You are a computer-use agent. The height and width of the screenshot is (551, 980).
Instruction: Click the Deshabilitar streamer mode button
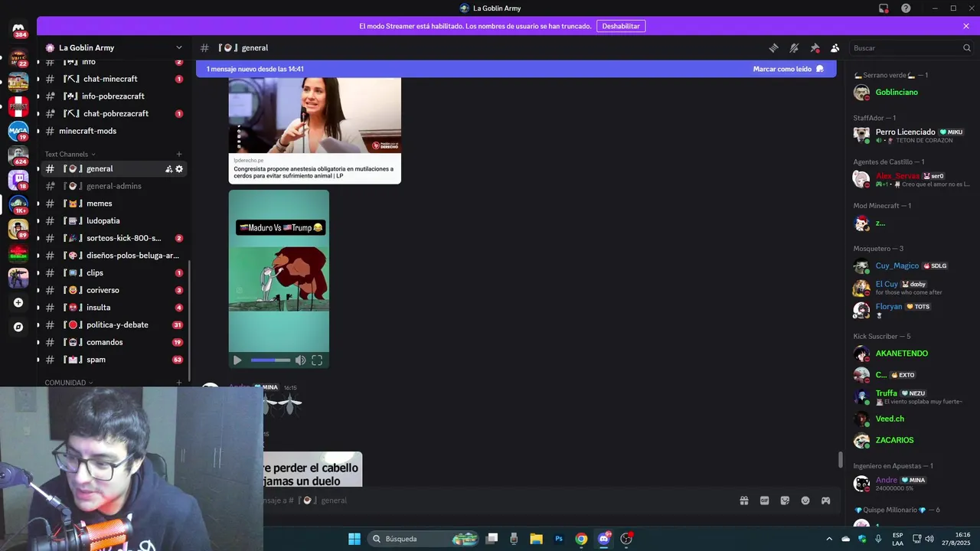[621, 26]
